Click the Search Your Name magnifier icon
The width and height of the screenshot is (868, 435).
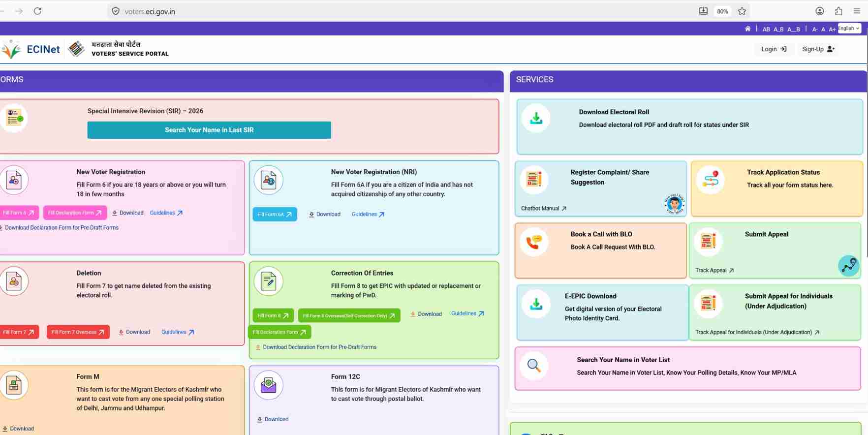[534, 366]
